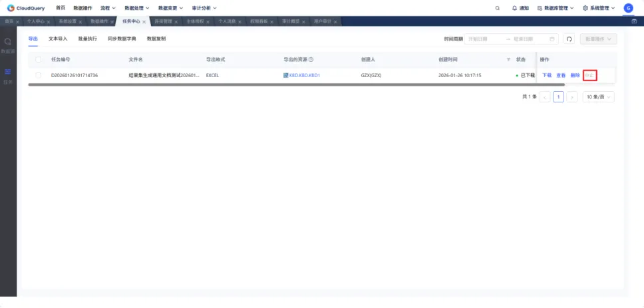Click the 通知 label in the header
The image size is (644, 308).
click(x=524, y=8)
